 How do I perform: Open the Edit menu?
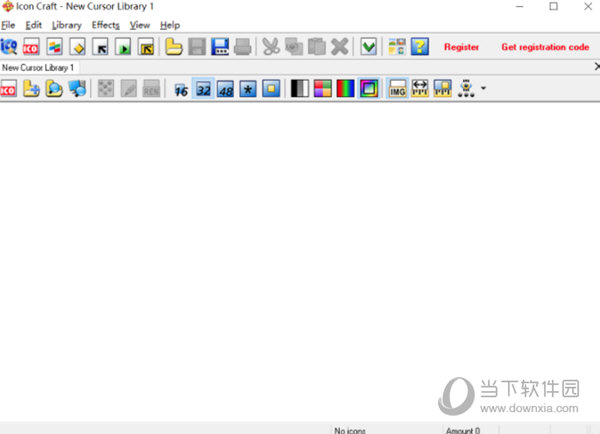(x=33, y=25)
